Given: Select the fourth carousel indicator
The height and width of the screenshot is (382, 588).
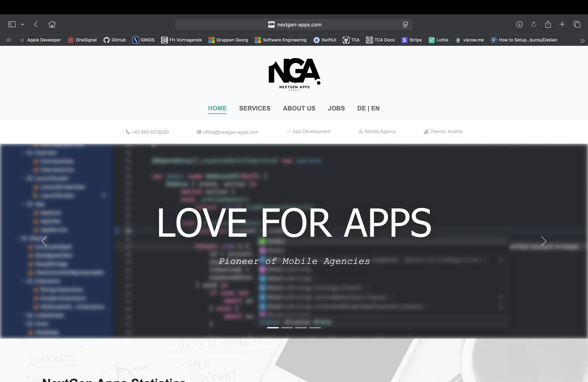Looking at the screenshot, I should pyautogui.click(x=315, y=328).
